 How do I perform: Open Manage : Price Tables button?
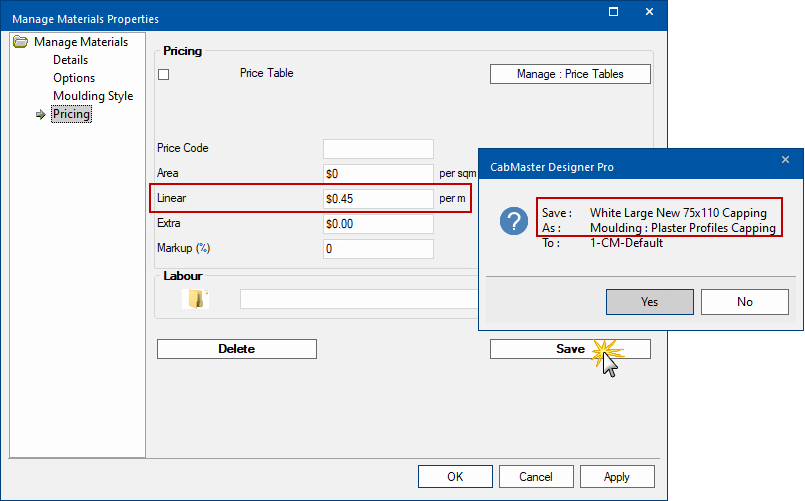570,74
